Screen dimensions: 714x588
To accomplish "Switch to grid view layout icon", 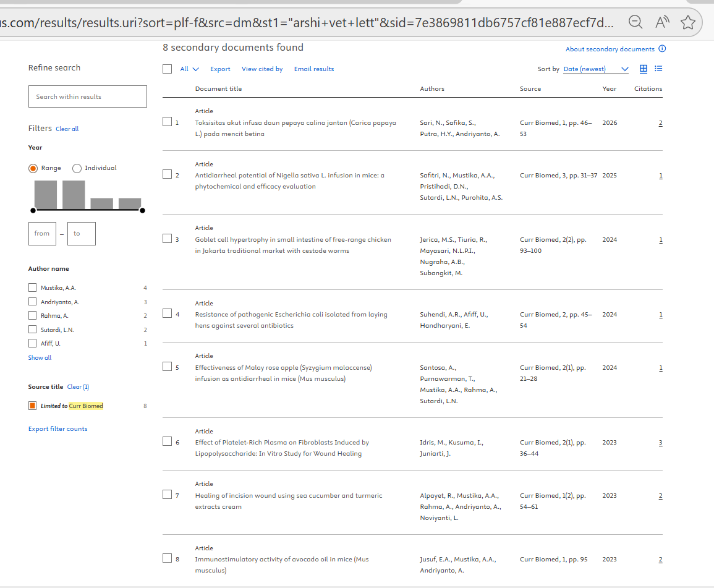I will 643,69.
